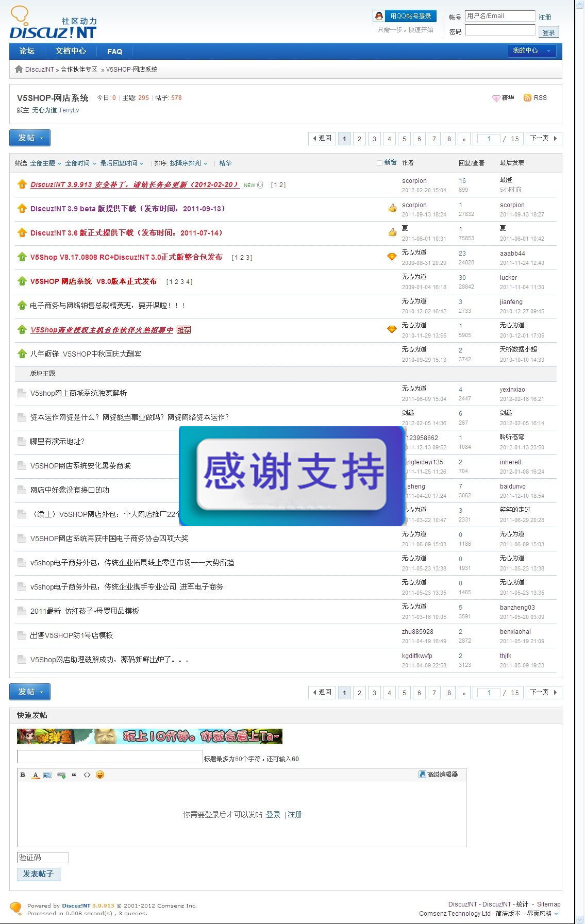Open 我的中心 dropdown menu
585x924 pixels.
532,51
